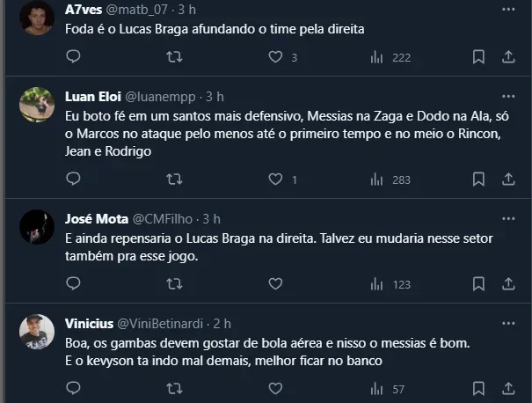This screenshot has width=532, height=403.
Task: Share the A7ves tweet
Action: 507,56
